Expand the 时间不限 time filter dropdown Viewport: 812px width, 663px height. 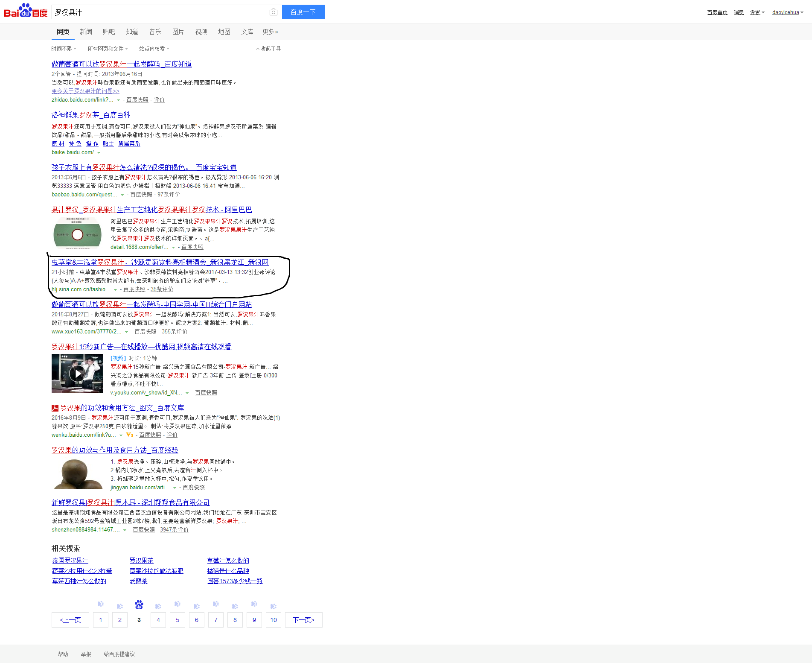tap(64, 49)
